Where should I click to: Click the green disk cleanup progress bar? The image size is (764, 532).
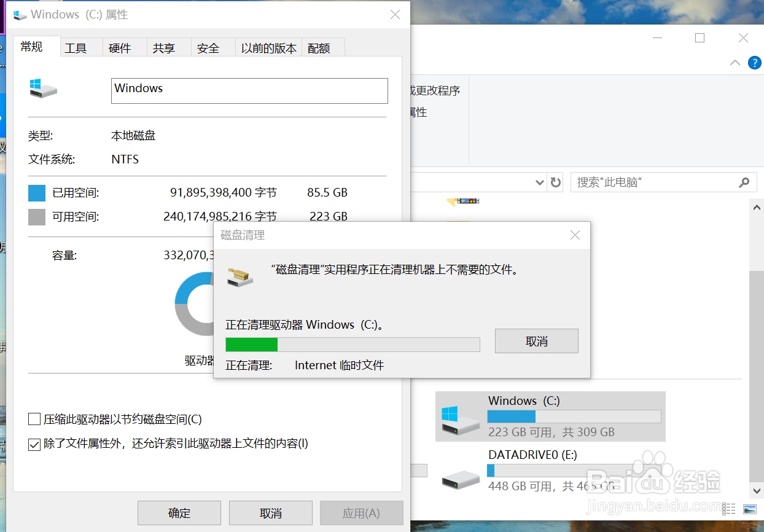coord(353,344)
